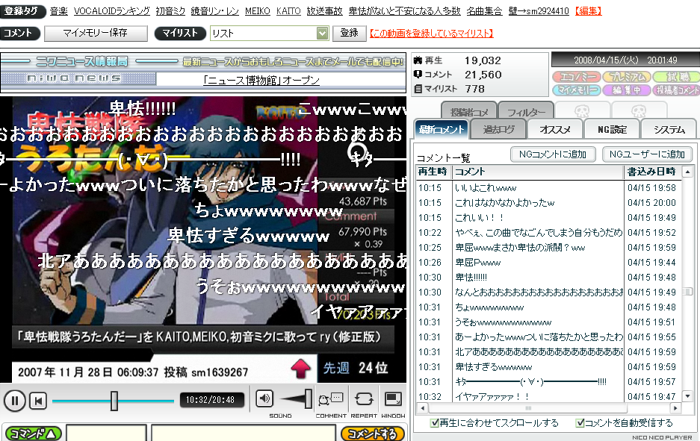Image resolution: width=700 pixels, height=441 pixels.
Task: Click NGコメントに追加 button
Action: tap(553, 154)
